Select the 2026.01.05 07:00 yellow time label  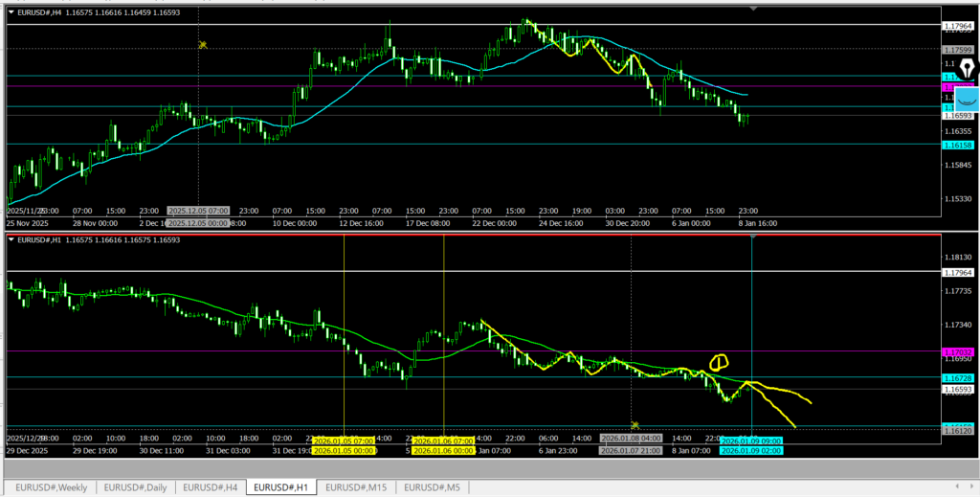point(345,441)
